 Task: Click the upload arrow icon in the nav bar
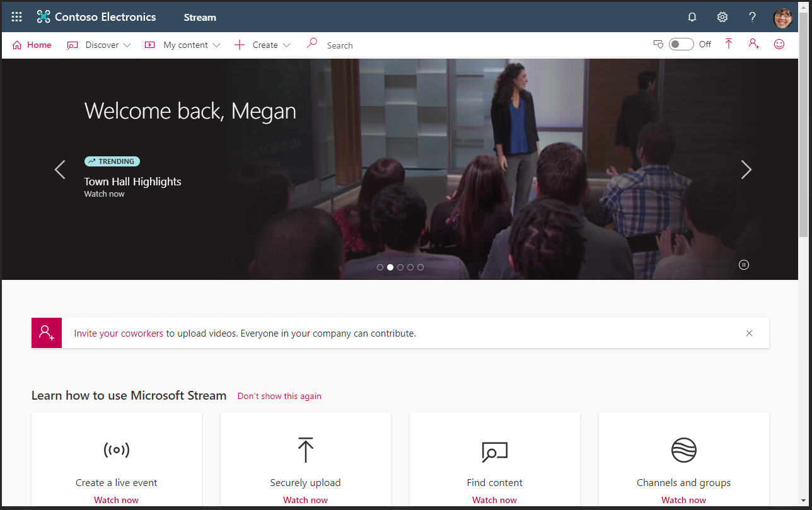pyautogui.click(x=729, y=44)
